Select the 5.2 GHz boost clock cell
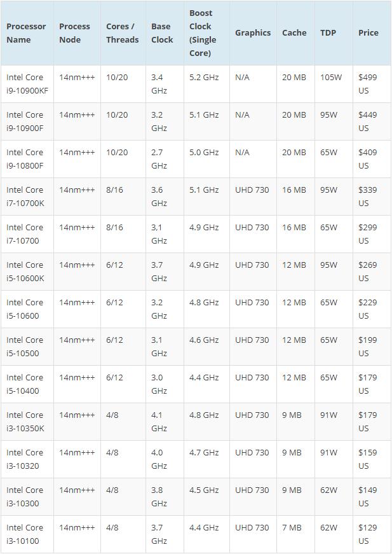Screen dimensions: 392x554 (204, 78)
